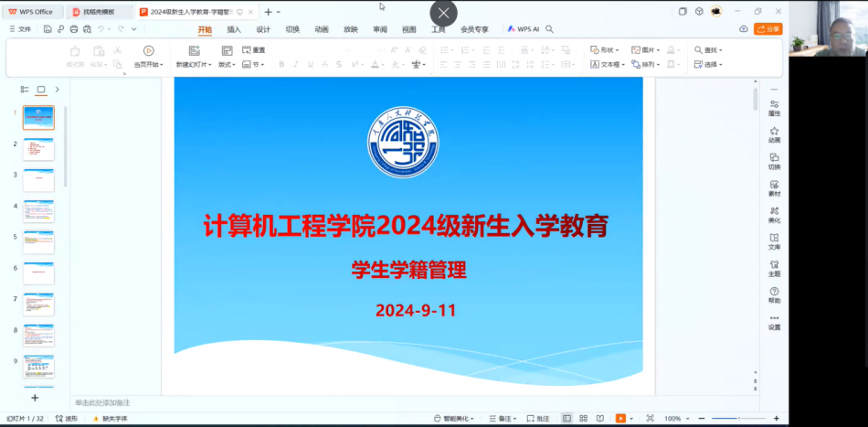Screen dimensions: 868x427
Task: Click the orange 分享 share button
Action: point(767,28)
